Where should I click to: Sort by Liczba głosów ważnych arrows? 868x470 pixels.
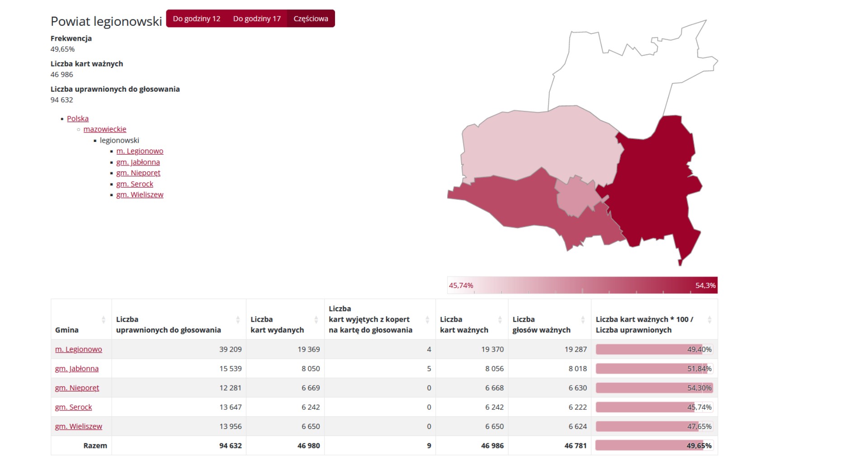pyautogui.click(x=583, y=320)
